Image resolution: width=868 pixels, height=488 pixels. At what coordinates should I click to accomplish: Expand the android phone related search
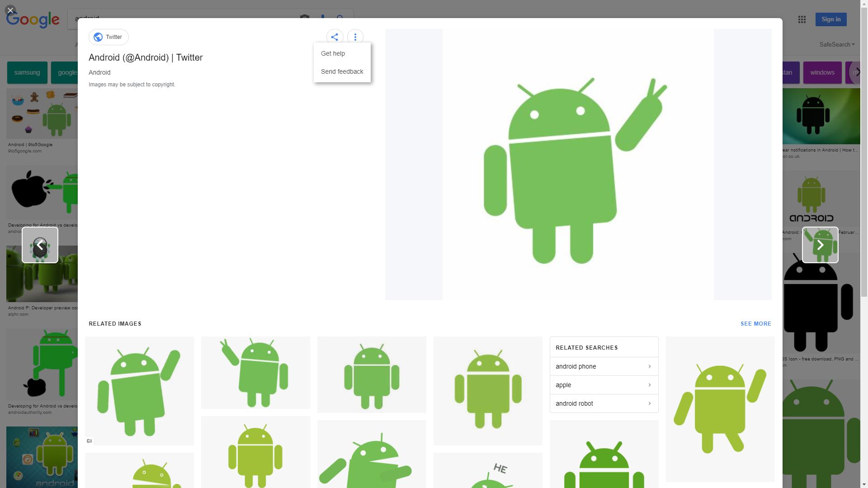(604, 366)
